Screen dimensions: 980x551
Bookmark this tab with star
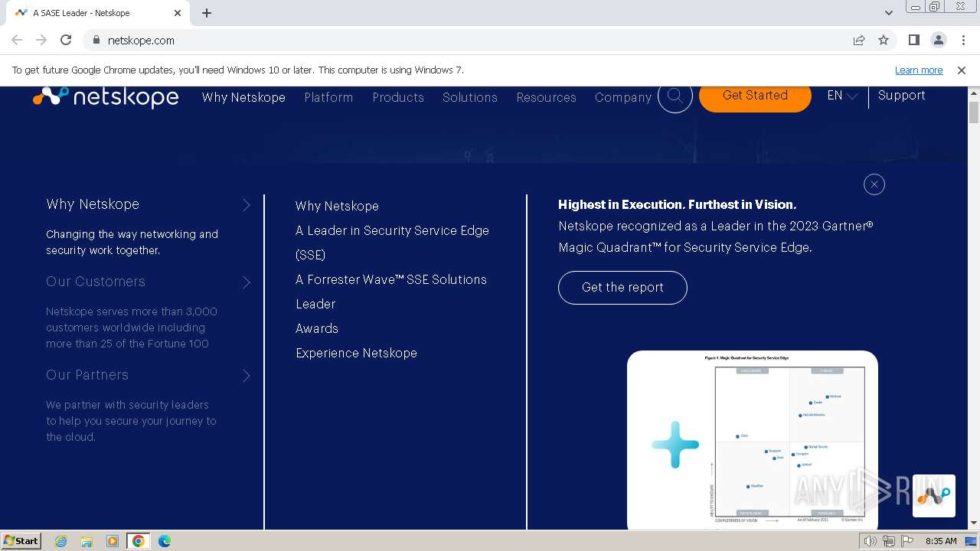pyautogui.click(x=884, y=40)
